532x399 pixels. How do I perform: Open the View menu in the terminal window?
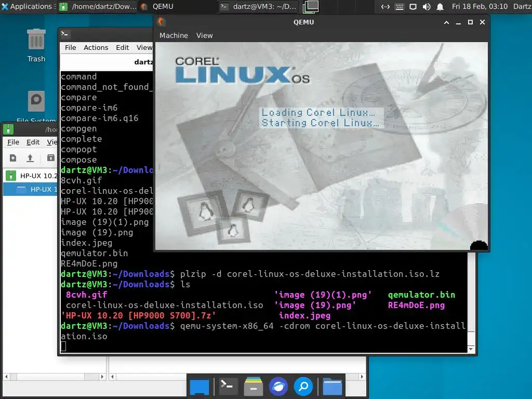pyautogui.click(x=144, y=47)
